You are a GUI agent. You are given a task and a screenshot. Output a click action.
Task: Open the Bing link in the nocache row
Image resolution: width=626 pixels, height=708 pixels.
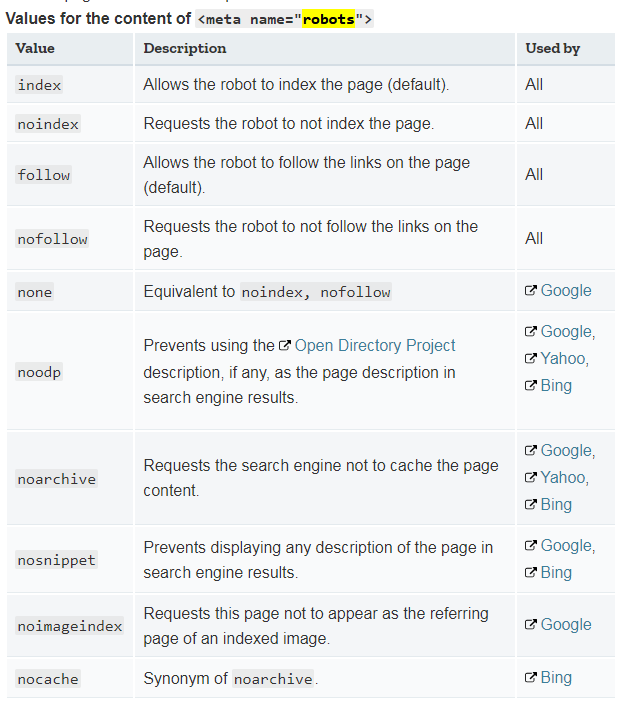click(x=556, y=677)
